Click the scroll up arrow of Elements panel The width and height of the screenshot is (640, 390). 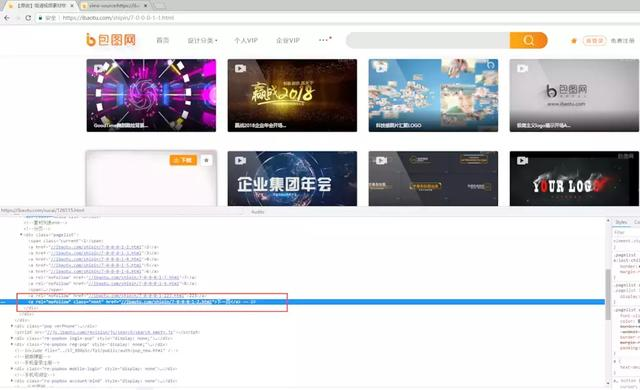(608, 221)
